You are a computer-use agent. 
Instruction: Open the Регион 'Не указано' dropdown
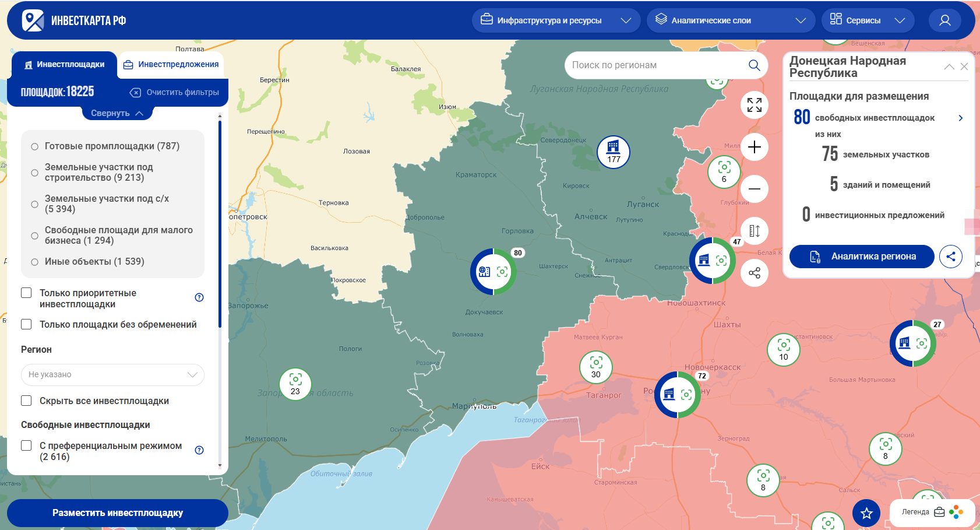pyautogui.click(x=112, y=374)
